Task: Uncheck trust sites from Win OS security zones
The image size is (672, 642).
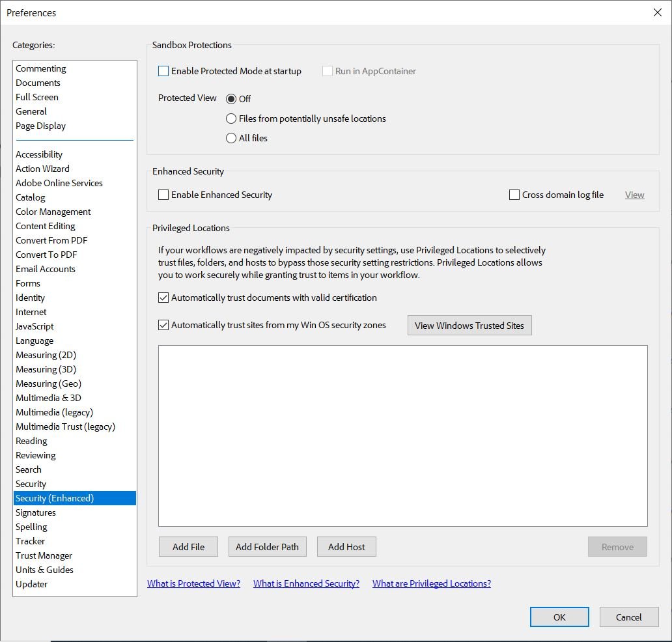Action: click(x=163, y=324)
